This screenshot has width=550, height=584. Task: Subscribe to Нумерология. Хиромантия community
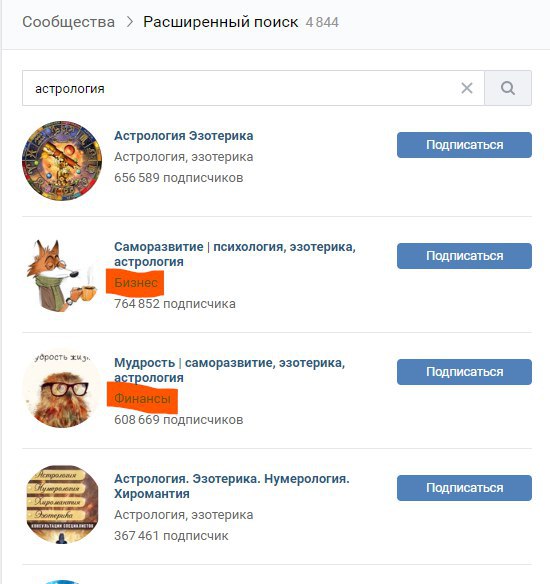coord(464,488)
